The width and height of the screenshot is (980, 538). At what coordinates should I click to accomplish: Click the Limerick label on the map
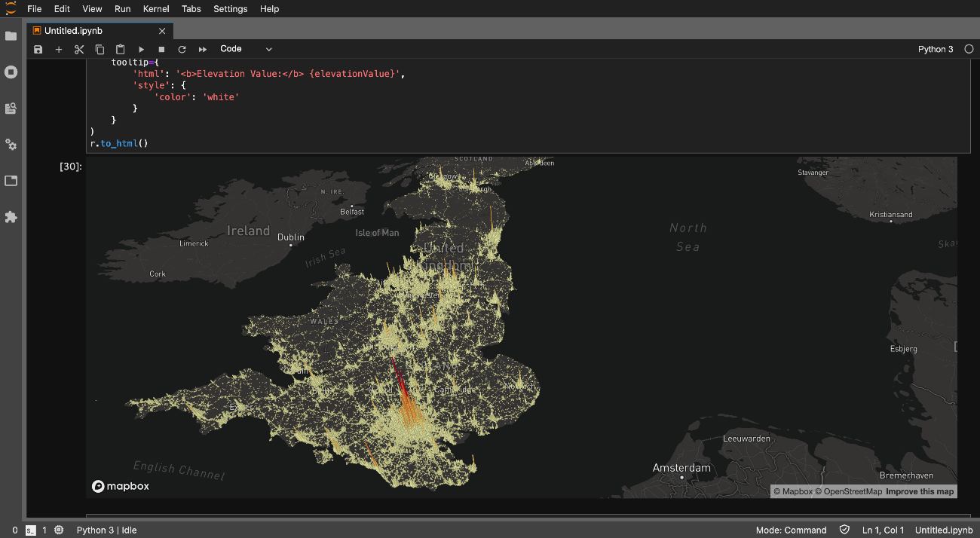click(x=194, y=243)
